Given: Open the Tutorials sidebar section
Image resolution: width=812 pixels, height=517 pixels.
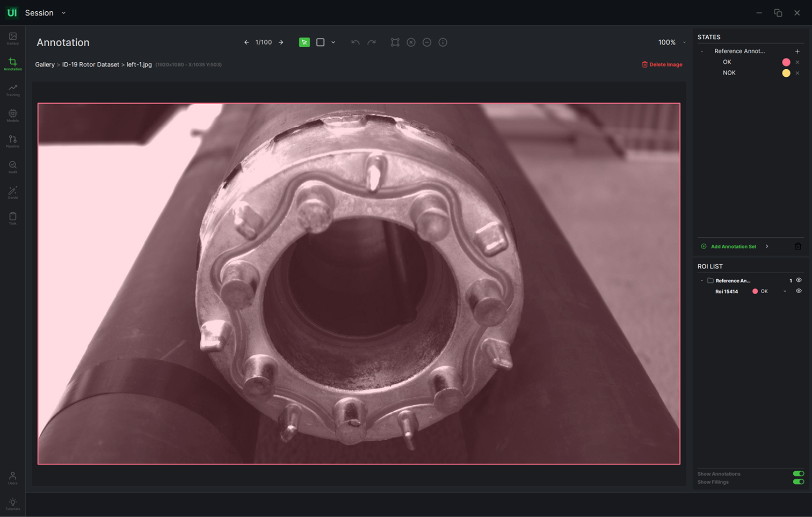Looking at the screenshot, I should point(12,504).
